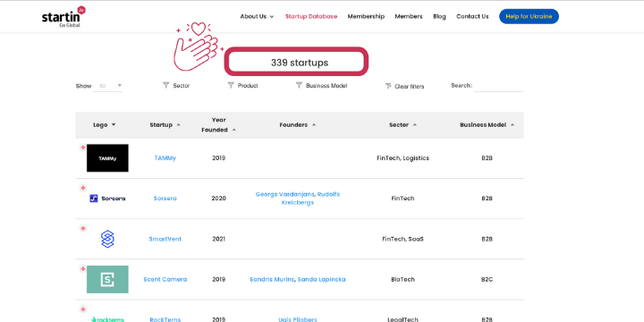Open the About Us menu
The image size is (644, 322).
(257, 16)
